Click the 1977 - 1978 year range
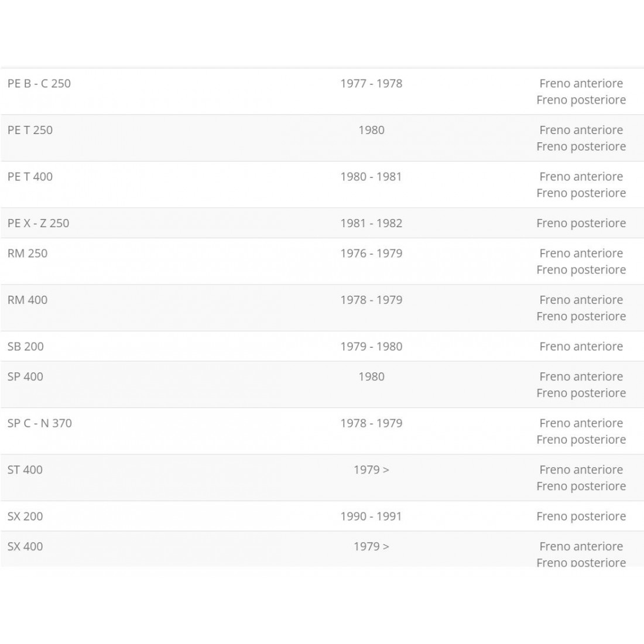This screenshot has width=644, height=644. [x=371, y=83]
